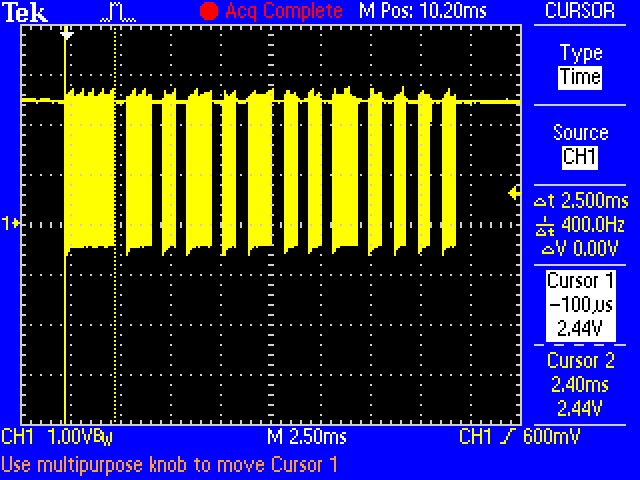Screen dimensions: 640x480
Task: Click the red Acq Complete indicator dot
Action: (x=209, y=12)
